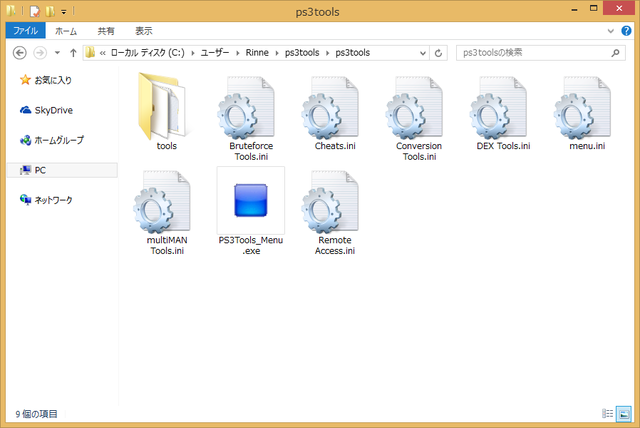The height and width of the screenshot is (428, 640).
Task: Open ネットワーク in navigation pane
Action: (47, 200)
